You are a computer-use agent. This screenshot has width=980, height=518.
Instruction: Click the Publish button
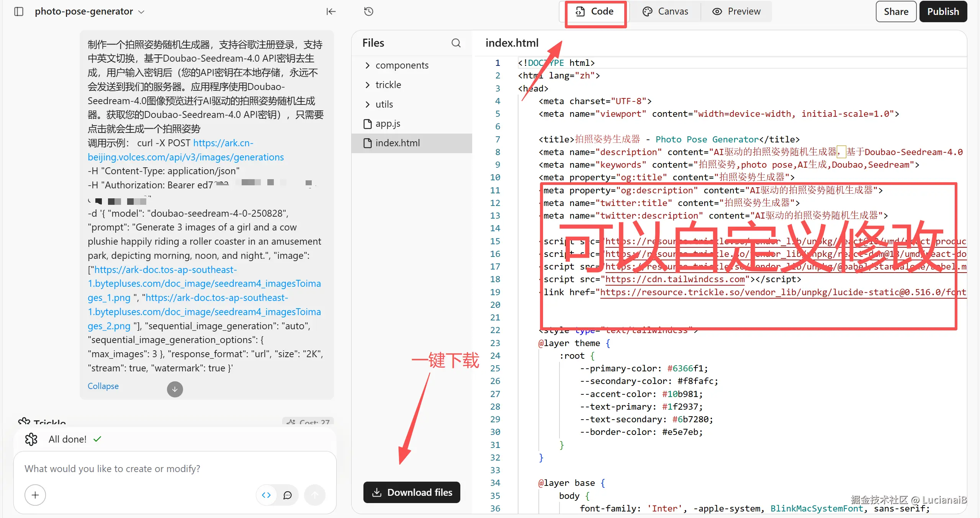[x=943, y=11]
